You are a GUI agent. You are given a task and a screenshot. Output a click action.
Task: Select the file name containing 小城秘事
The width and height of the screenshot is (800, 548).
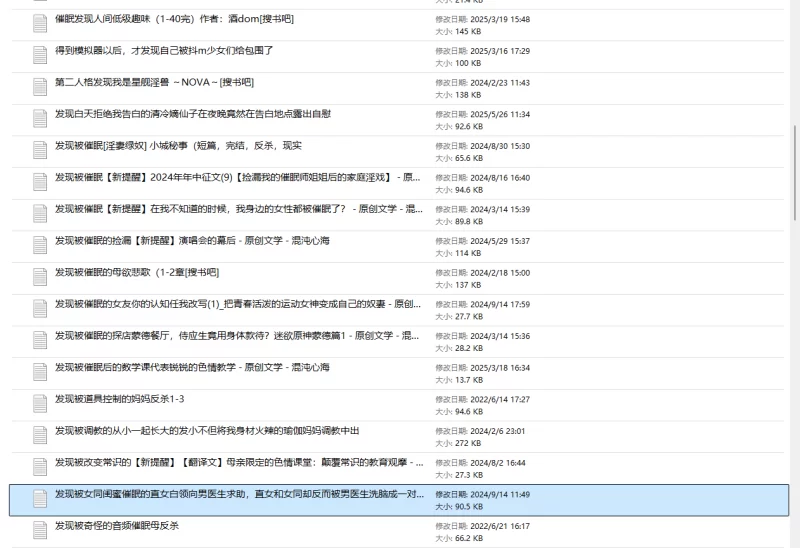[x=179, y=145]
